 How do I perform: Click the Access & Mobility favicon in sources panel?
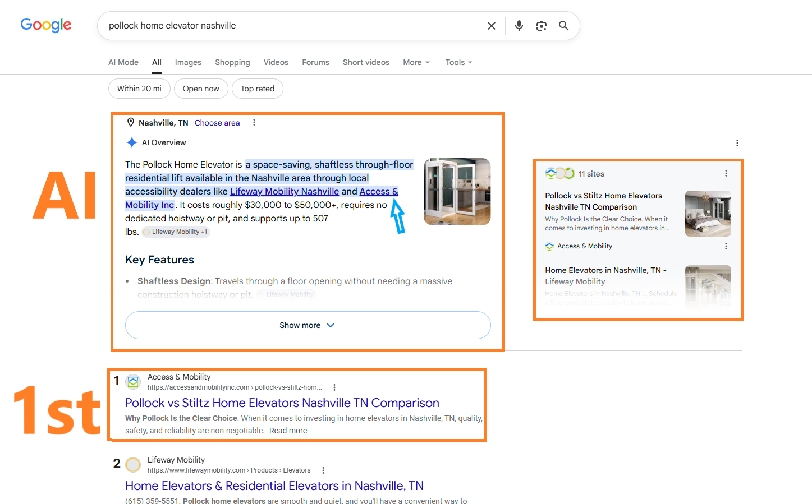tap(549, 246)
